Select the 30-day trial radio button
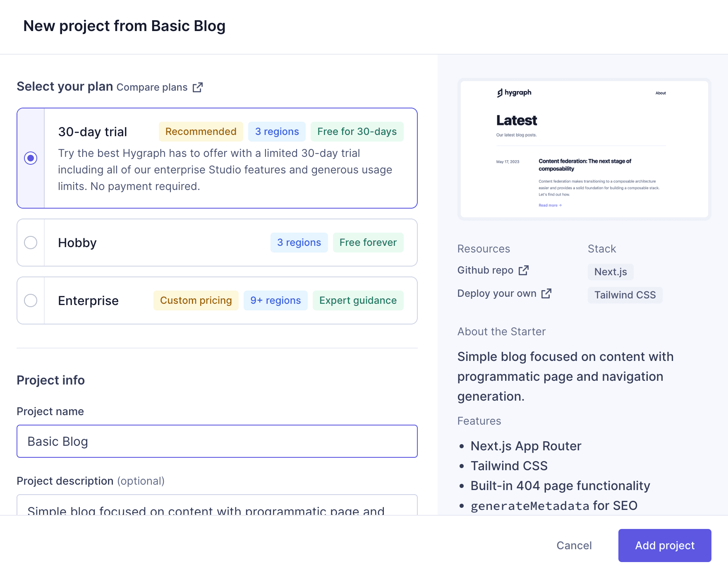 click(x=31, y=158)
